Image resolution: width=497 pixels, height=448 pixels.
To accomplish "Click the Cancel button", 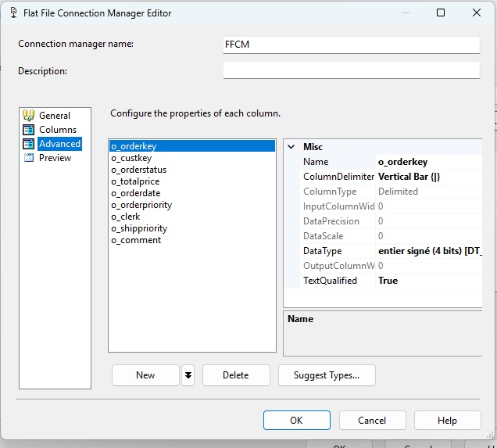I will [373, 421].
